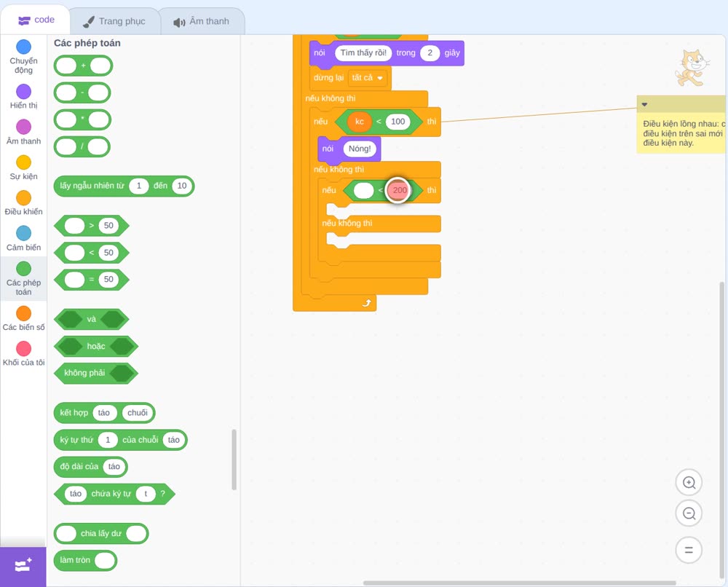Click the Scratch cat sprite watermark

pos(692,68)
